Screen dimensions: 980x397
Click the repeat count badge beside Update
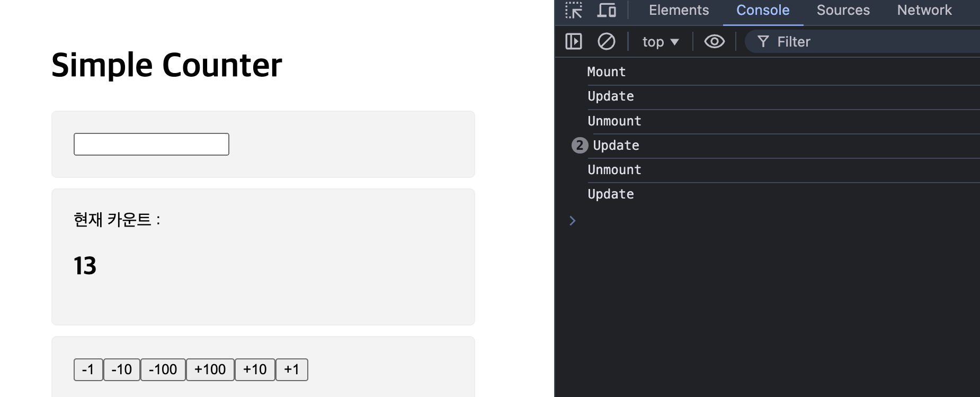click(580, 145)
